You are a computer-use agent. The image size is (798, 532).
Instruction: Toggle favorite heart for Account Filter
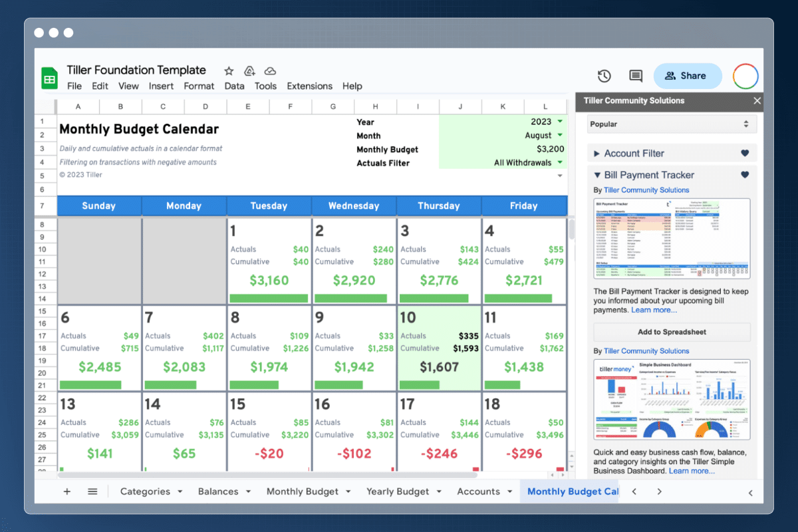tap(745, 154)
